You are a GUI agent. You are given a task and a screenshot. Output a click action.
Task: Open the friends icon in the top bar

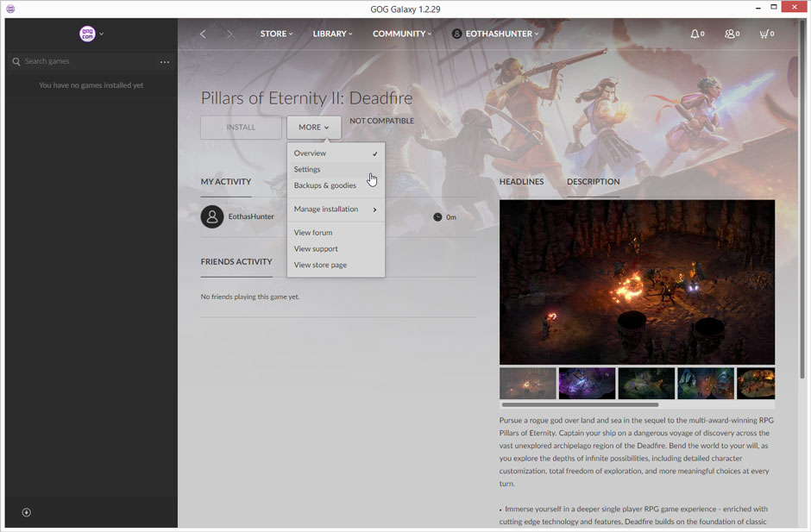coord(732,34)
